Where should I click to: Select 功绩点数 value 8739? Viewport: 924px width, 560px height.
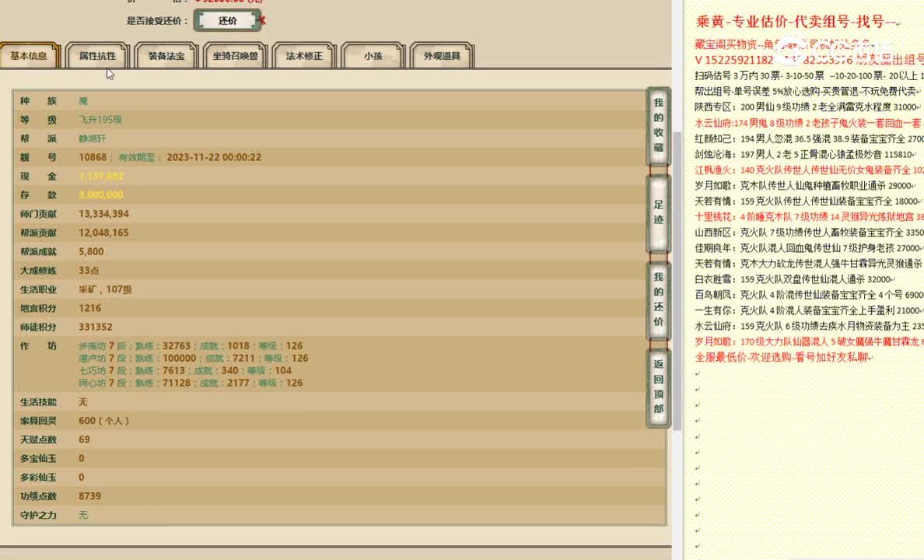[x=90, y=496]
